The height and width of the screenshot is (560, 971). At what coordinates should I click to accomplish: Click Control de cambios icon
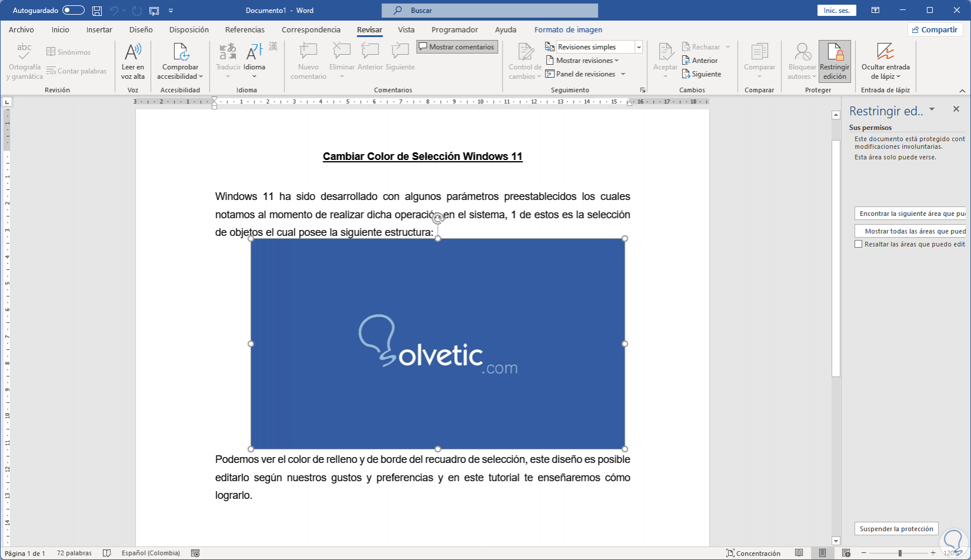pyautogui.click(x=525, y=52)
